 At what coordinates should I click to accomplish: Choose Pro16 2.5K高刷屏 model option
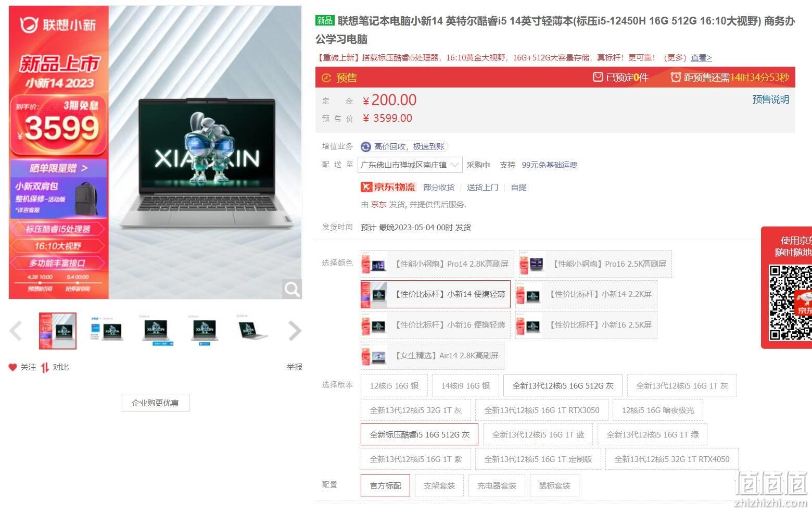[595, 264]
